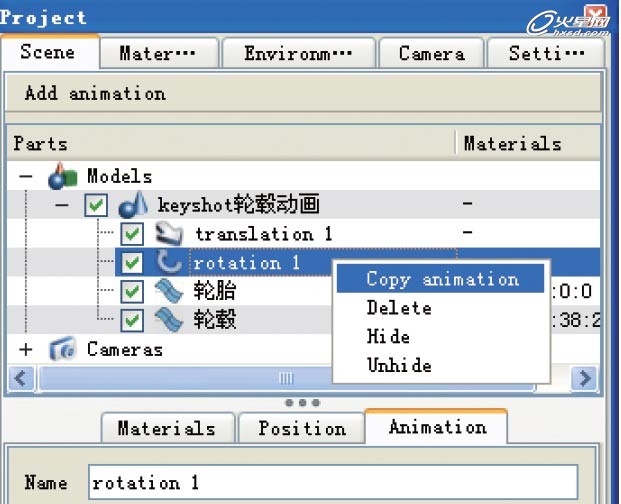The image size is (621, 504).
Task: Uncheck the keyshot轮毂动画 model checkbox
Action: tap(96, 205)
